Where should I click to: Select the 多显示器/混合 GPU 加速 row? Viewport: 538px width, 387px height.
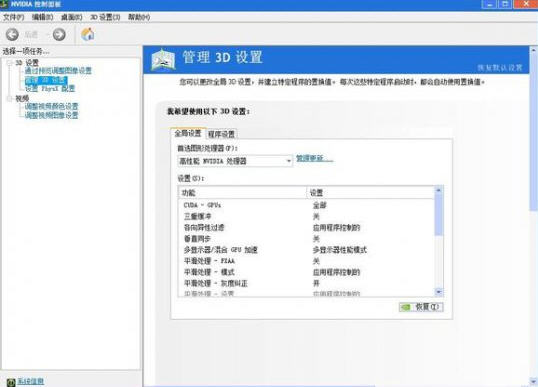(307, 250)
